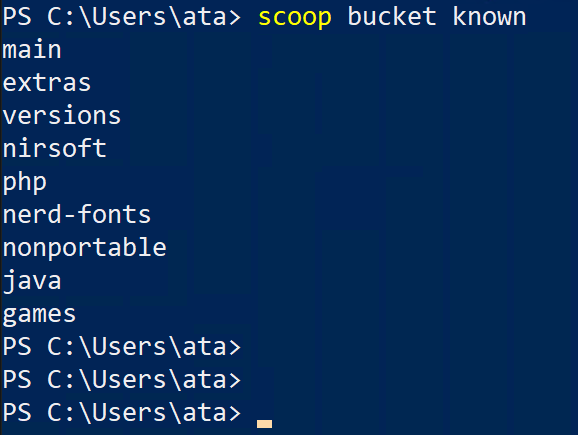Click the middle of three empty prompts
Screen dimensions: 578x435
[122, 380]
